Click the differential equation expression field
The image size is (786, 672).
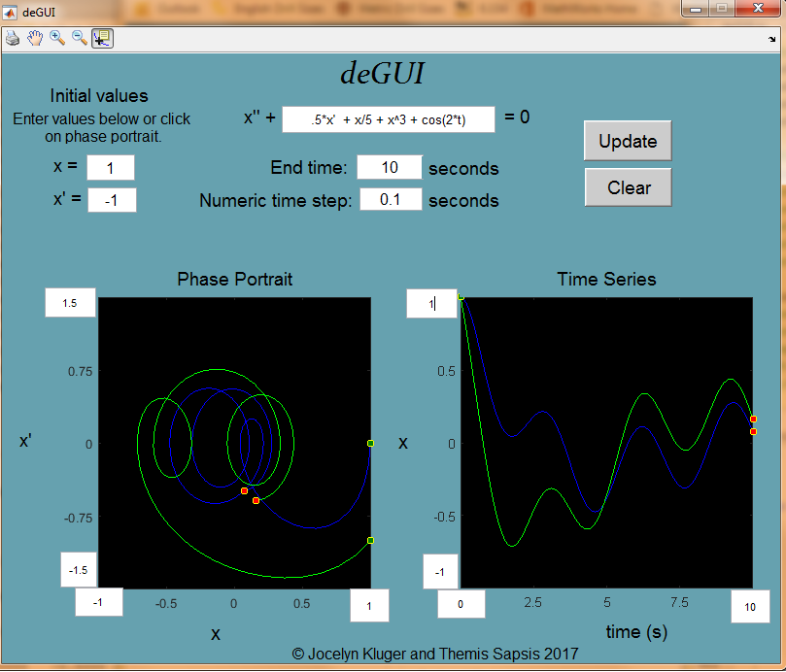pos(389,119)
